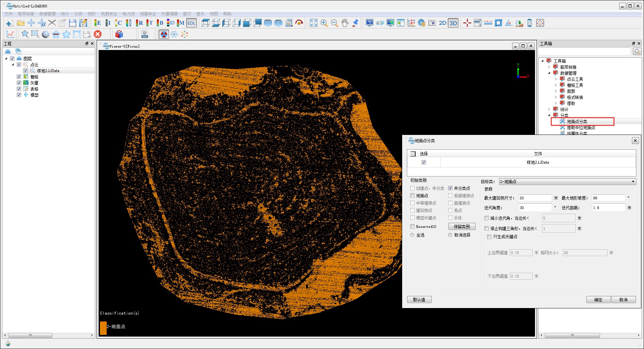
Task: Display point cloud by classification (C)
Action: coord(118,23)
